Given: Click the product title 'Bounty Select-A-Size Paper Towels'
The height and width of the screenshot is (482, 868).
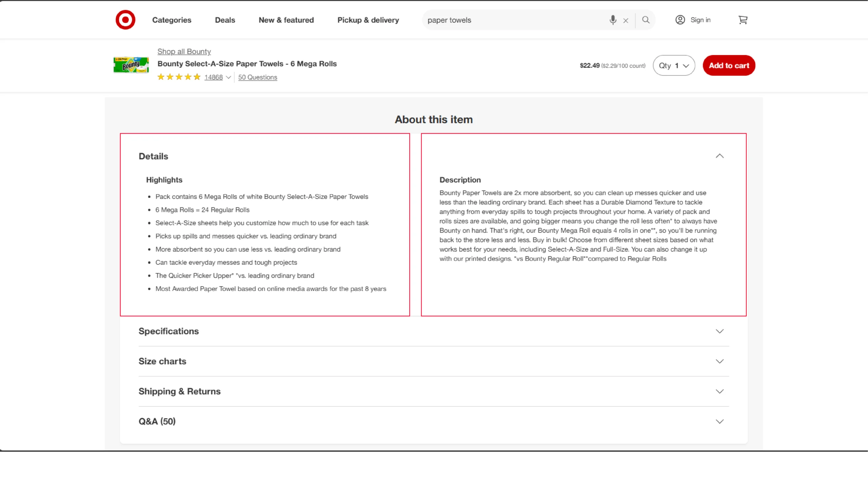Looking at the screenshot, I should pyautogui.click(x=247, y=64).
